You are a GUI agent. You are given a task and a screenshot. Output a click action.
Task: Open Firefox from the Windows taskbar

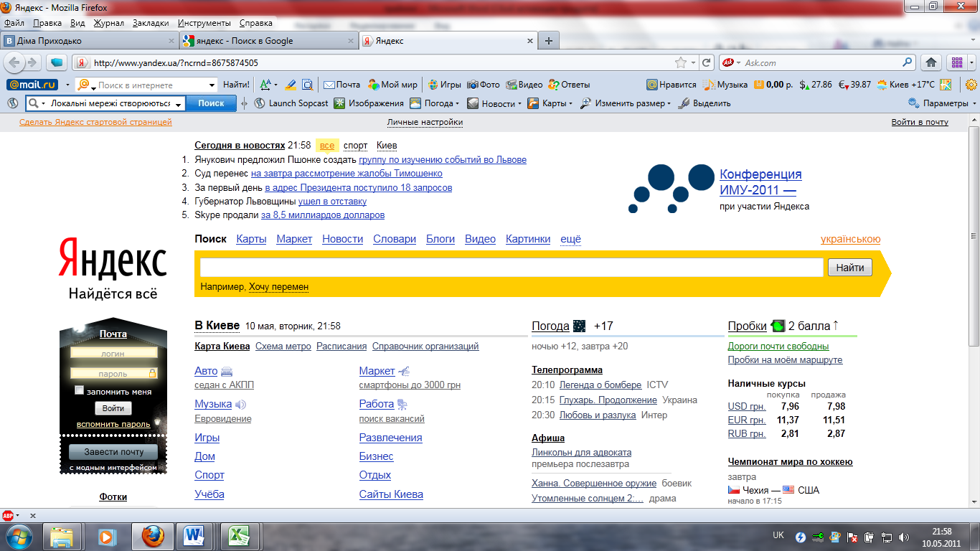pyautogui.click(x=153, y=536)
